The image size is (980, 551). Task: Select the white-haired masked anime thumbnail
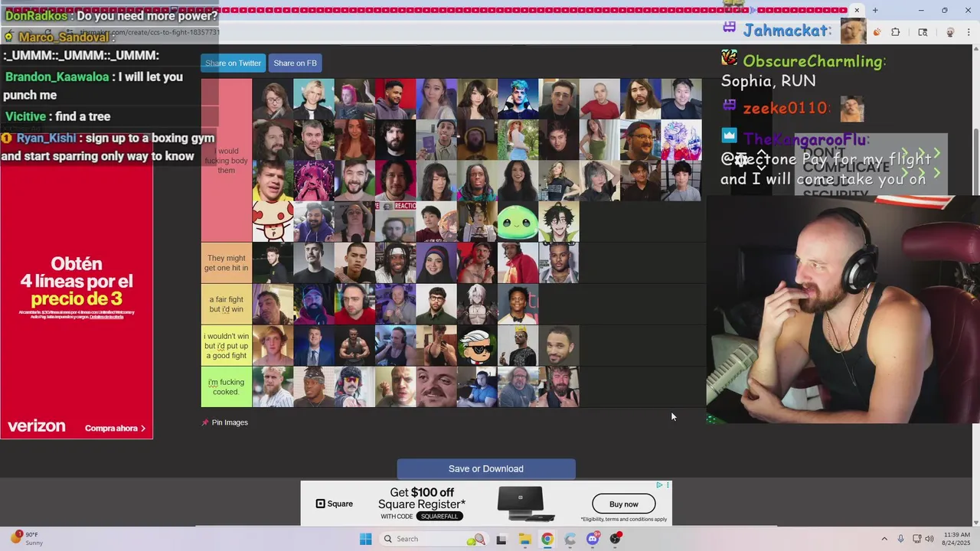pyautogui.click(x=477, y=305)
